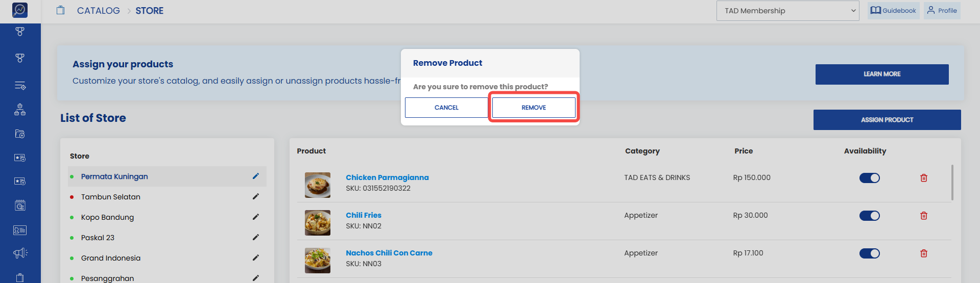Viewport: 980px width, 283px height.
Task: Toggle availability for Chicken Parmagianna
Action: tap(869, 178)
